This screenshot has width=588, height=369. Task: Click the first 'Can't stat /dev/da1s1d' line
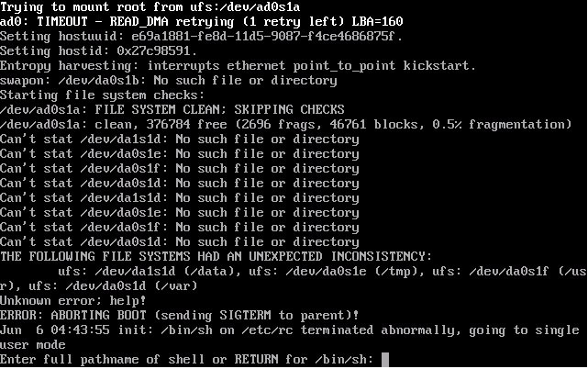point(179,140)
